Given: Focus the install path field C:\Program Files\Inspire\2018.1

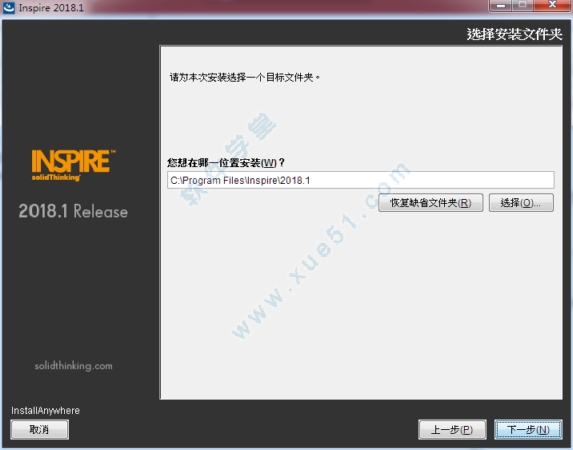Looking at the screenshot, I should (x=361, y=180).
